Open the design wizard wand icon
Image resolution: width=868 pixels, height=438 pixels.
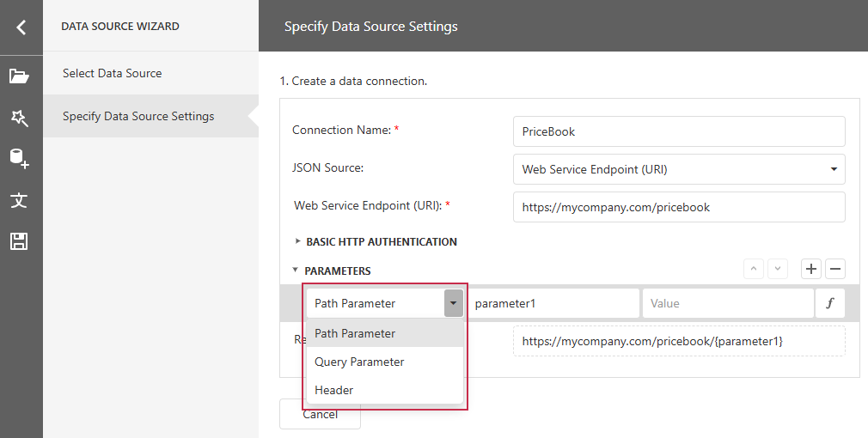(19, 118)
